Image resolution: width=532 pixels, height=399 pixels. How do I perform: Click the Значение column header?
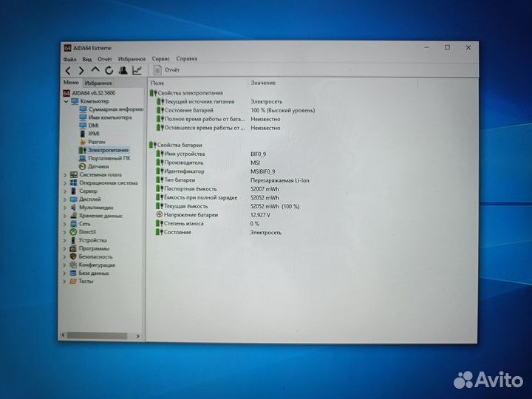pos(263,83)
